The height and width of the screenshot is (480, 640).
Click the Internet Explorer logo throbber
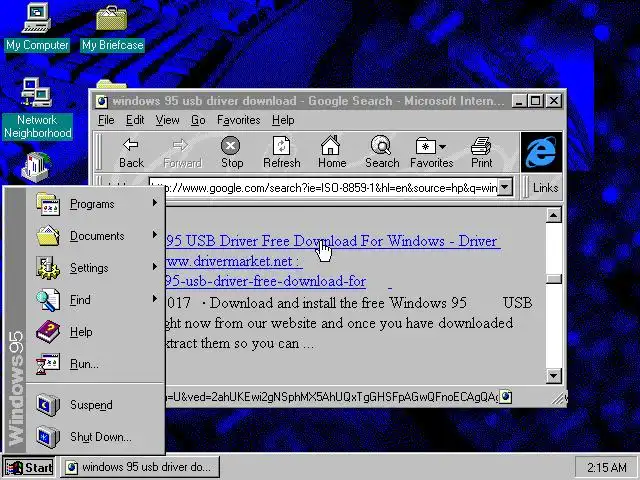coord(541,152)
